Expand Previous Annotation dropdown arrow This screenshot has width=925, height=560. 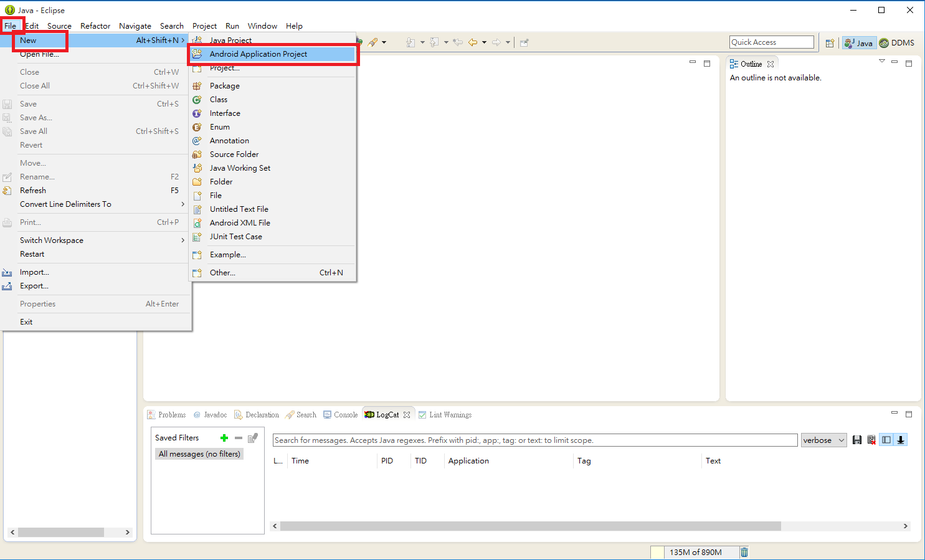(446, 42)
